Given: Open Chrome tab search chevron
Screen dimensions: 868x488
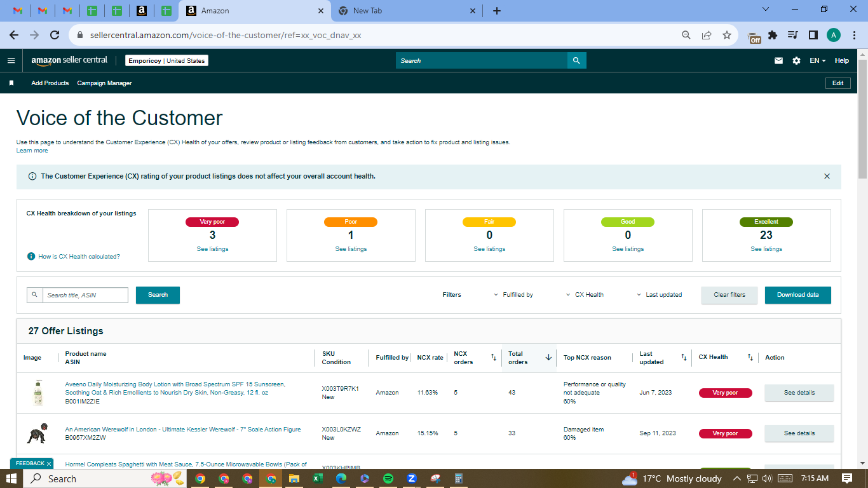Looking at the screenshot, I should (x=766, y=10).
